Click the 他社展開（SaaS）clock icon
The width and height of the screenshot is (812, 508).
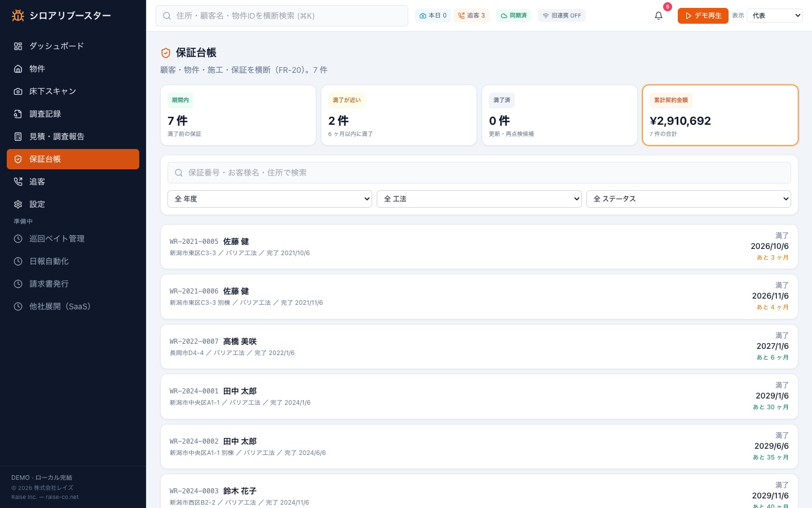(x=18, y=306)
